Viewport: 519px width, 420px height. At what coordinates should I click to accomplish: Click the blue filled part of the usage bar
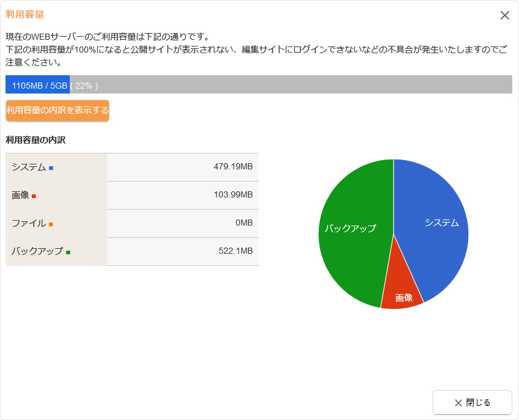(x=37, y=85)
